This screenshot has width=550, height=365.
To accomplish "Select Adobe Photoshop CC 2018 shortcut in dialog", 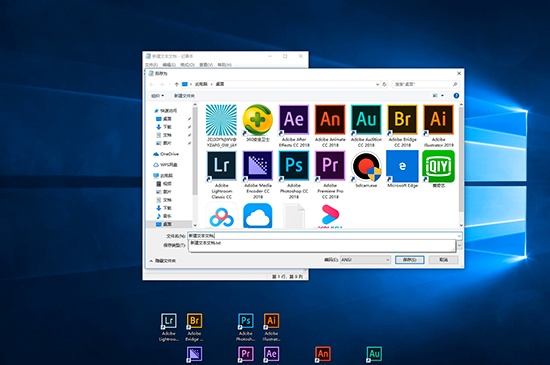I will point(294,175).
